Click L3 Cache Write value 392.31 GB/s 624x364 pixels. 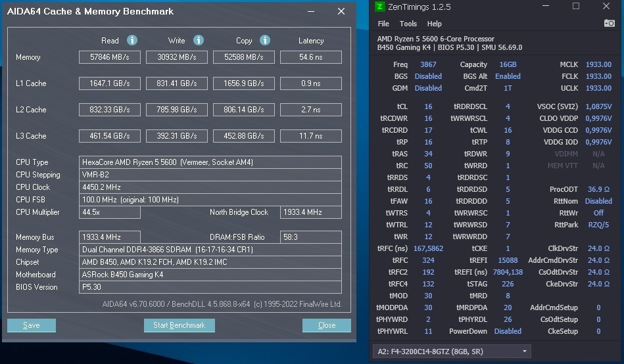click(177, 135)
